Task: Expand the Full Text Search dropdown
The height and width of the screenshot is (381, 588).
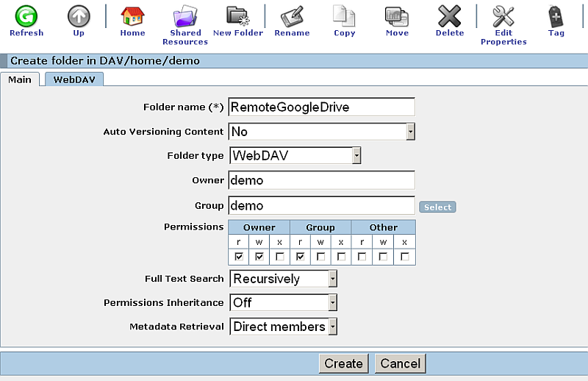Action: [332, 279]
